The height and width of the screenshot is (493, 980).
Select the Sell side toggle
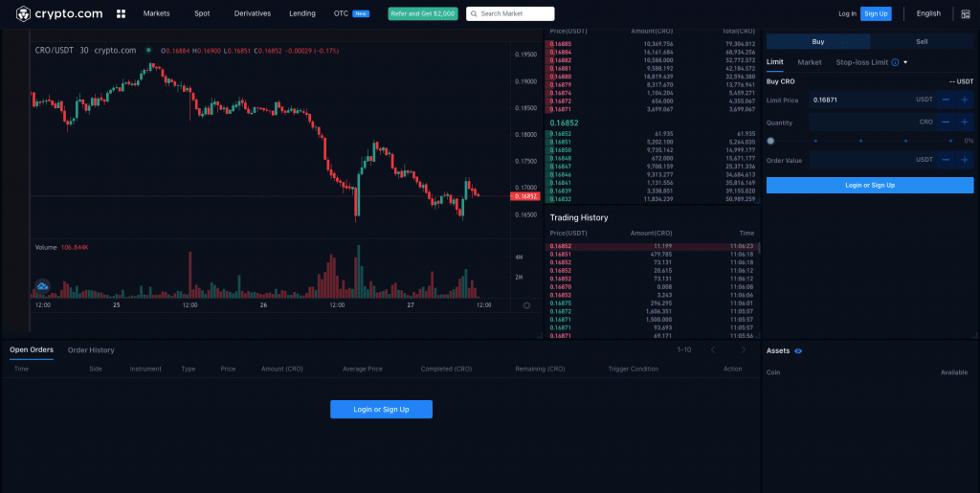click(x=922, y=42)
